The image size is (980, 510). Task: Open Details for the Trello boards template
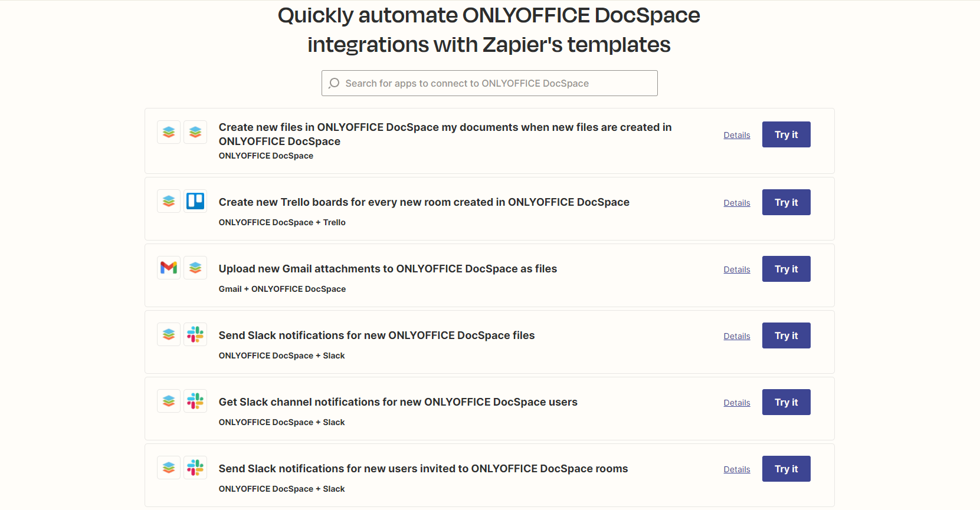737,203
